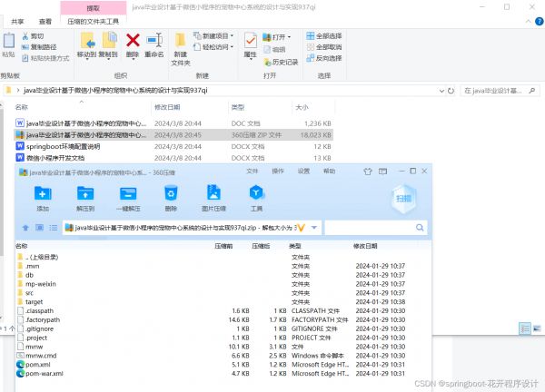
Task: Switch Explorer to large icons view toggle
Action: coord(537,328)
